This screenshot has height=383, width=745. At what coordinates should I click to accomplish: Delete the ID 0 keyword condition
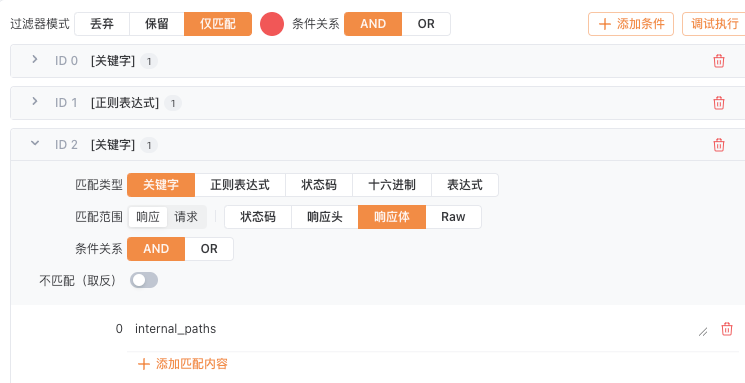coord(719,61)
